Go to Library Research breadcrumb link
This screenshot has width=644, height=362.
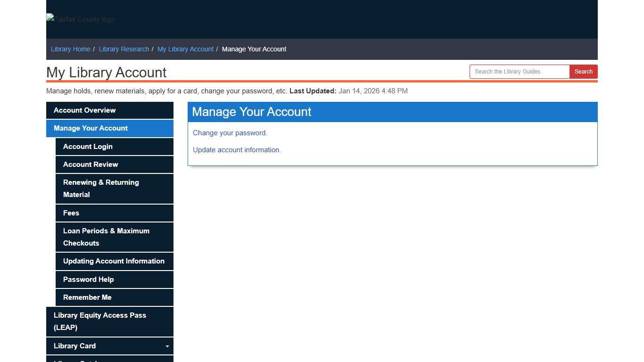[x=124, y=49]
